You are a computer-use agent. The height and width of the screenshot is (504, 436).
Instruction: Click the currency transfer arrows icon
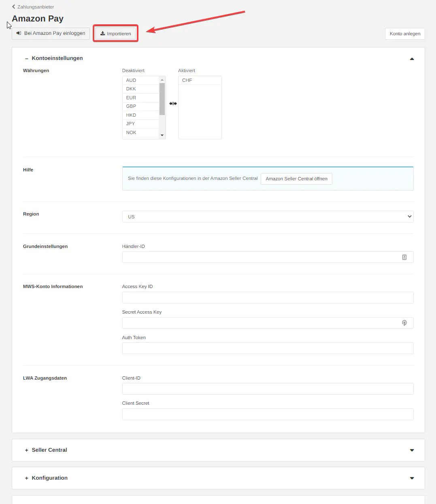tap(173, 104)
